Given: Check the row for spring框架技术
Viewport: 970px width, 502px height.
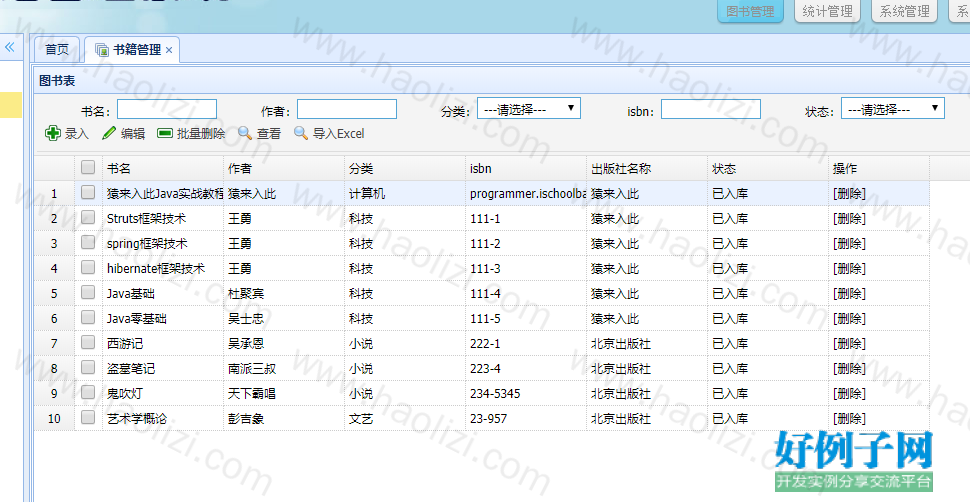Looking at the screenshot, I should [88, 242].
